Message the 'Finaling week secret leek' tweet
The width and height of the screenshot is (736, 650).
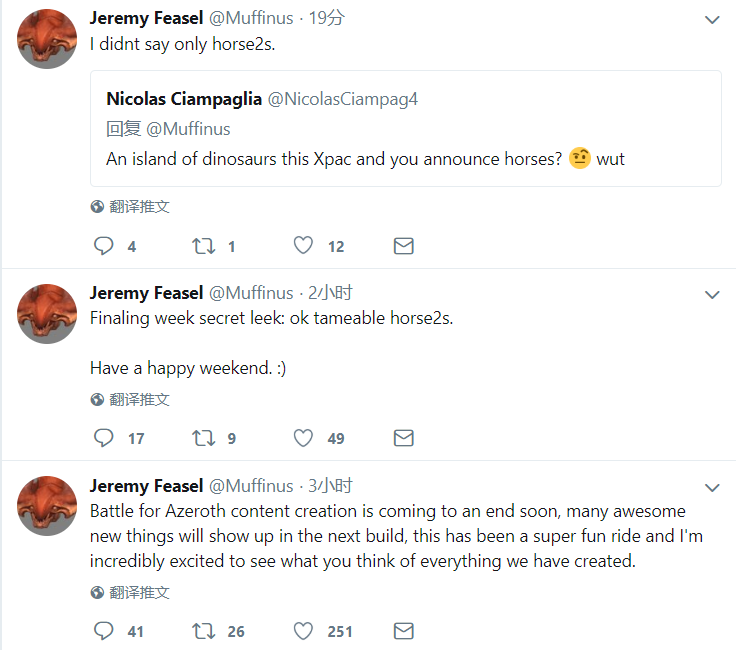pyautogui.click(x=404, y=438)
